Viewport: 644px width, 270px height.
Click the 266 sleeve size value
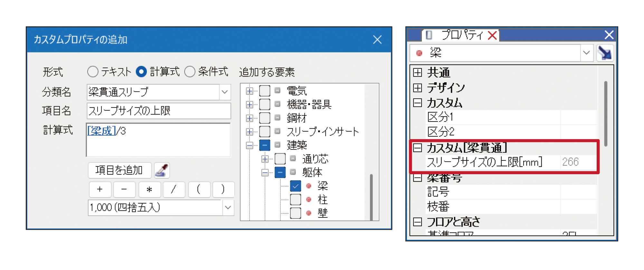[571, 162]
